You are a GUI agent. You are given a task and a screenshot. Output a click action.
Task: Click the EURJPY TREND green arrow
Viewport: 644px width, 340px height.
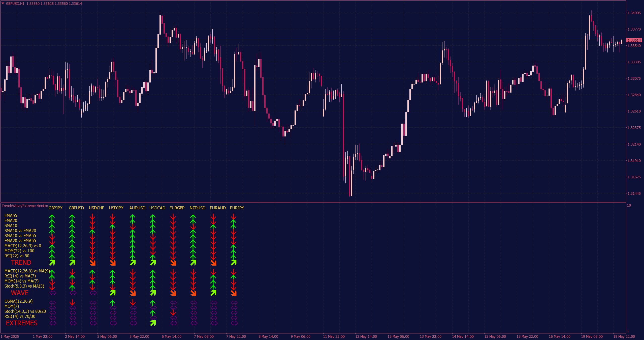pyautogui.click(x=234, y=263)
